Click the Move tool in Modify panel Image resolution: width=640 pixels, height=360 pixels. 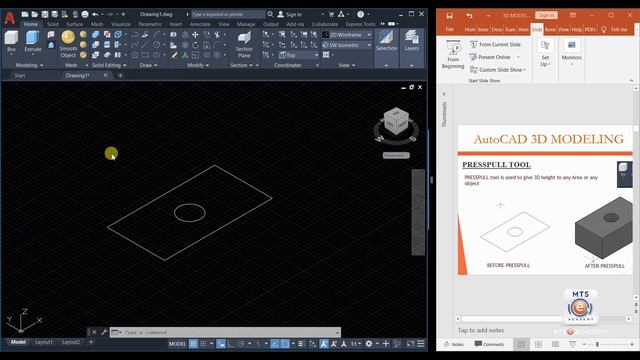195,35
